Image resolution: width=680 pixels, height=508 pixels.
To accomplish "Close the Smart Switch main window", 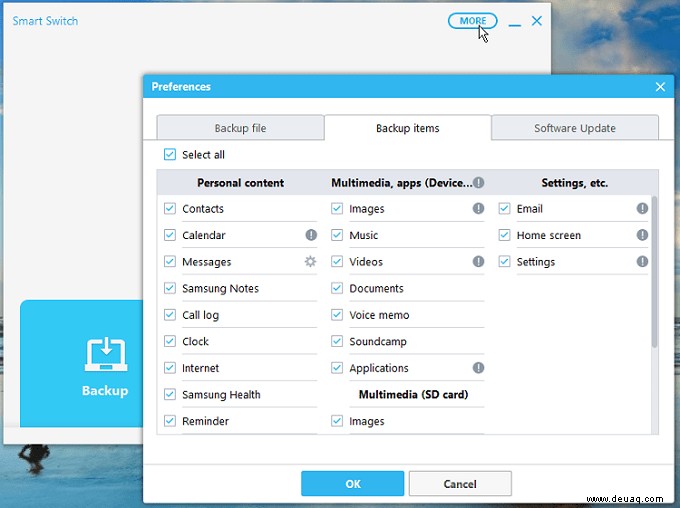I will [537, 21].
